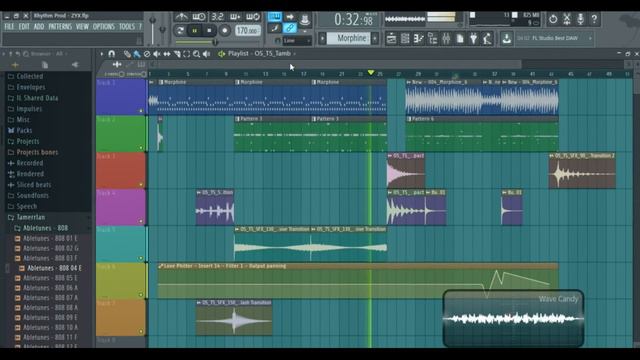Open the FILE menu
This screenshot has width=640, height=360.
coord(9,27)
